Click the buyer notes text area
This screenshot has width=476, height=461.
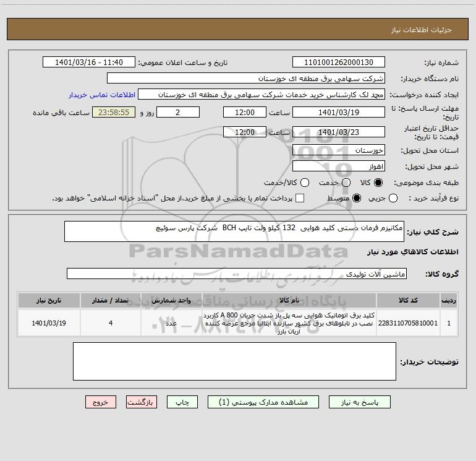click(x=234, y=361)
